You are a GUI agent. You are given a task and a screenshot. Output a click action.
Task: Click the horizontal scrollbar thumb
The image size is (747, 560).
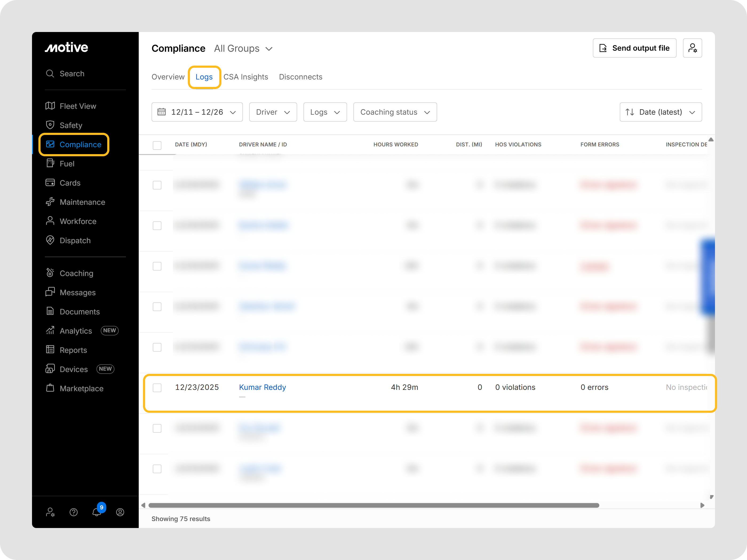click(373, 505)
